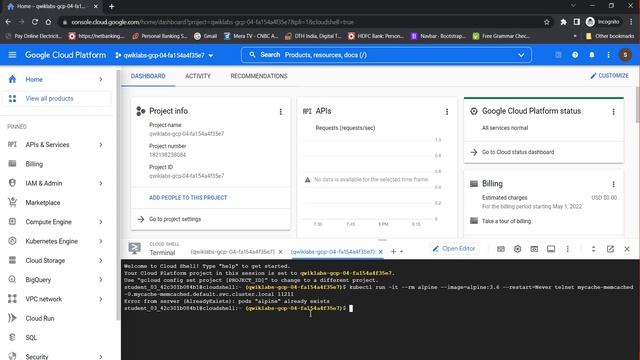The image size is (640, 360).
Task: Expand the Home submenu arrow
Action: click(100, 79)
